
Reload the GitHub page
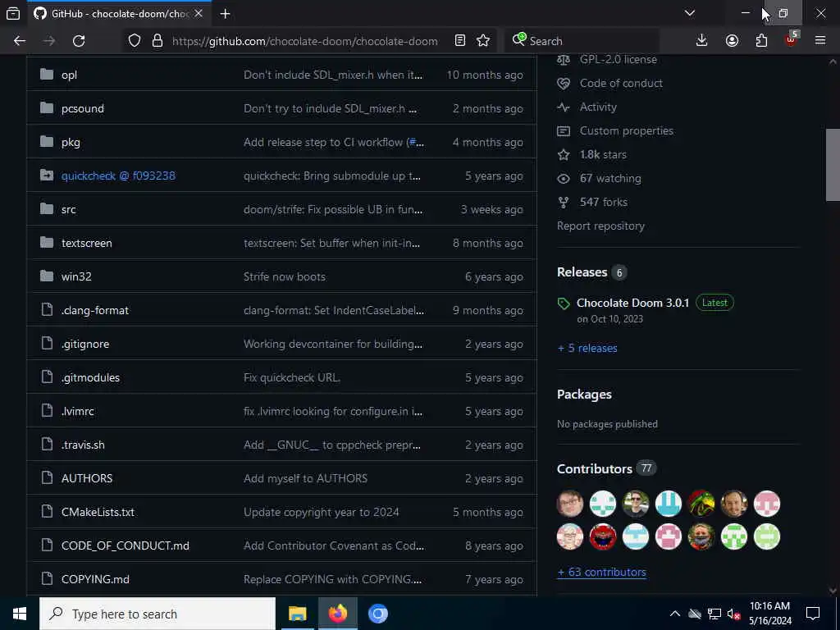pos(79,41)
